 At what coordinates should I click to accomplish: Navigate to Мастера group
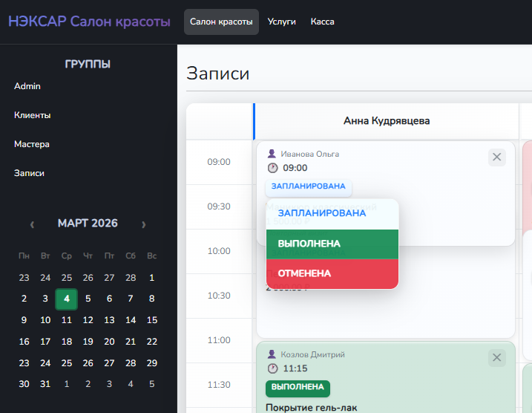(x=32, y=144)
